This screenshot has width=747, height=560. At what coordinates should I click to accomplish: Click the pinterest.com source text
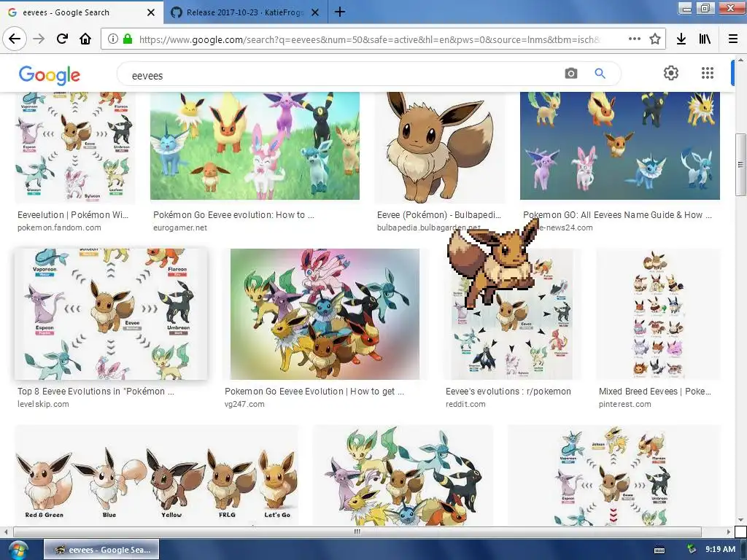(x=624, y=404)
